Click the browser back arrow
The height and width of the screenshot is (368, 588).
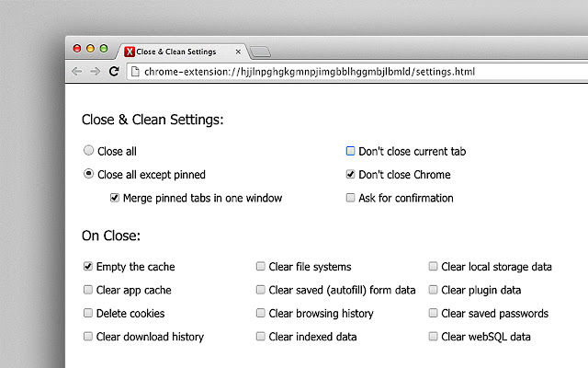click(77, 71)
